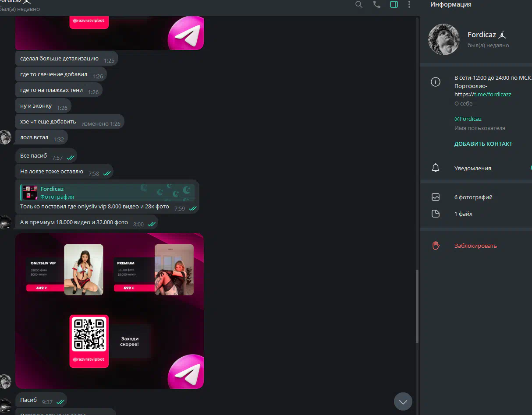Click message "сделал больше детализацию"

pyautogui.click(x=67, y=59)
